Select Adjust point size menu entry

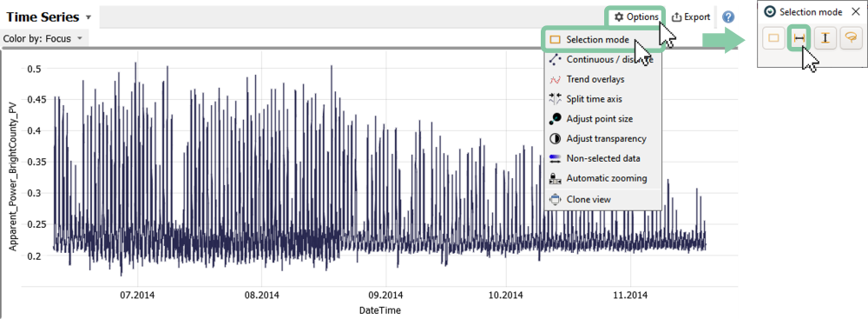pos(603,119)
